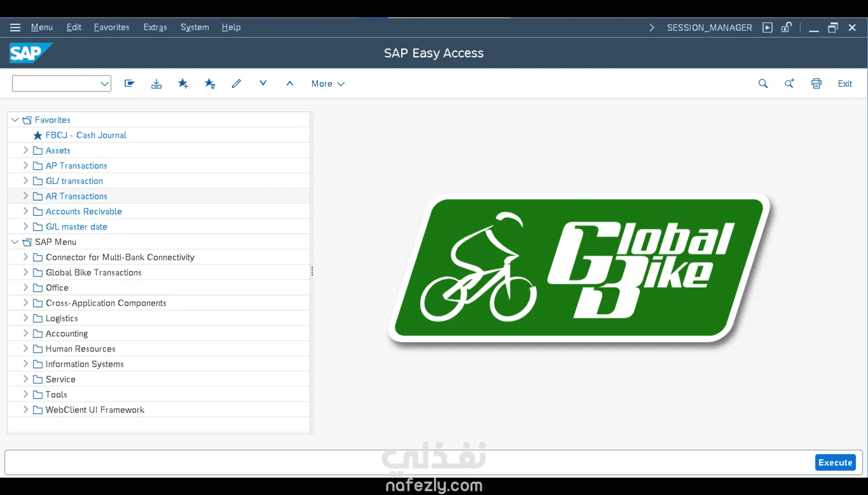Expand the header arrow left of SESSION_MANAGER

(x=652, y=28)
